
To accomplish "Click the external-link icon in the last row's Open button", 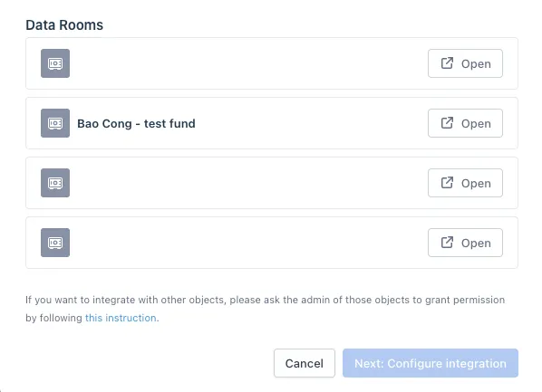I will (447, 243).
